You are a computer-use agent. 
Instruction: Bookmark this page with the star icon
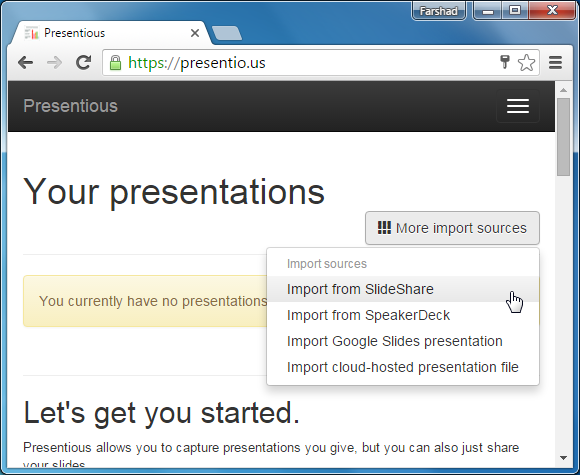click(526, 63)
